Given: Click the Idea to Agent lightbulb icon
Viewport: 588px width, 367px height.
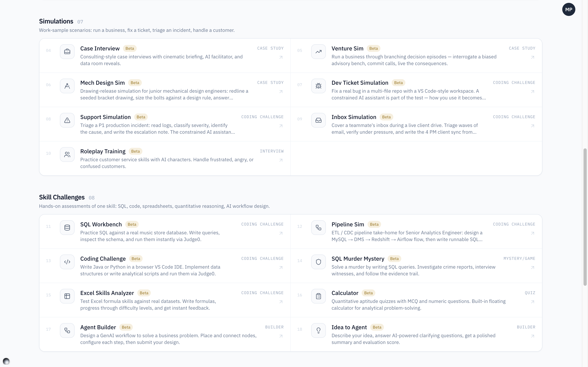Looking at the screenshot, I should [318, 330].
